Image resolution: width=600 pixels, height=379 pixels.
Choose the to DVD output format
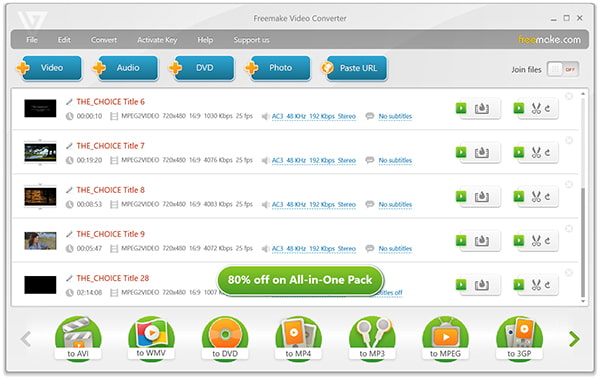(225, 338)
